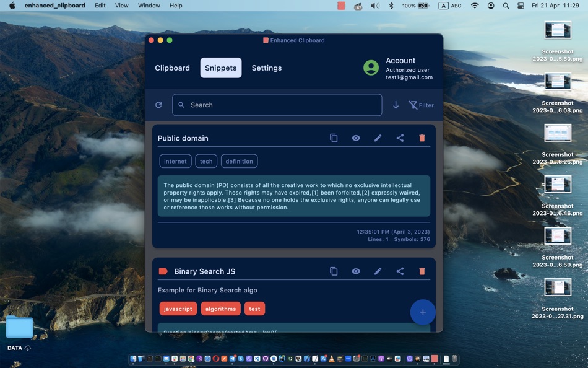The height and width of the screenshot is (368, 588).
Task: Copy the Public domain snippet
Action: click(x=334, y=138)
